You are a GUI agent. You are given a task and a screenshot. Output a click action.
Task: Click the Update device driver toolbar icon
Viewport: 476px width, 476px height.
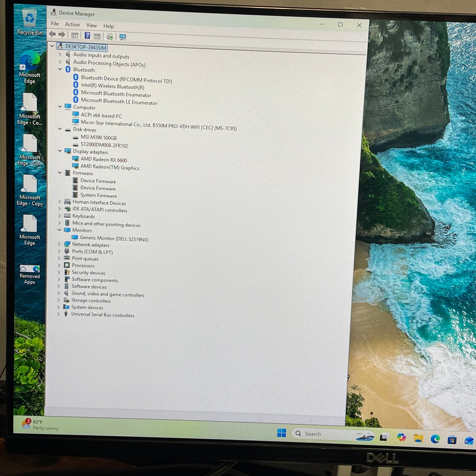click(x=110, y=37)
